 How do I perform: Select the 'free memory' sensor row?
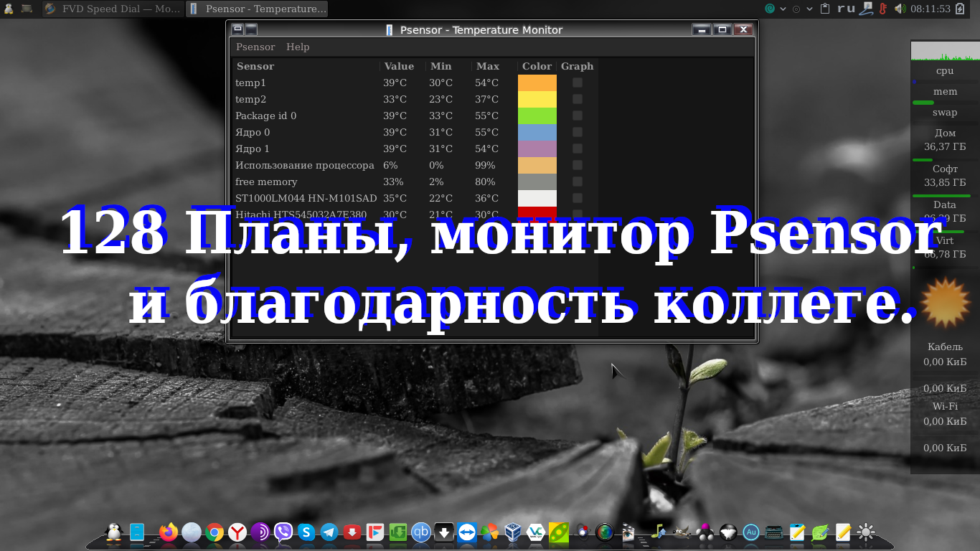pos(415,182)
